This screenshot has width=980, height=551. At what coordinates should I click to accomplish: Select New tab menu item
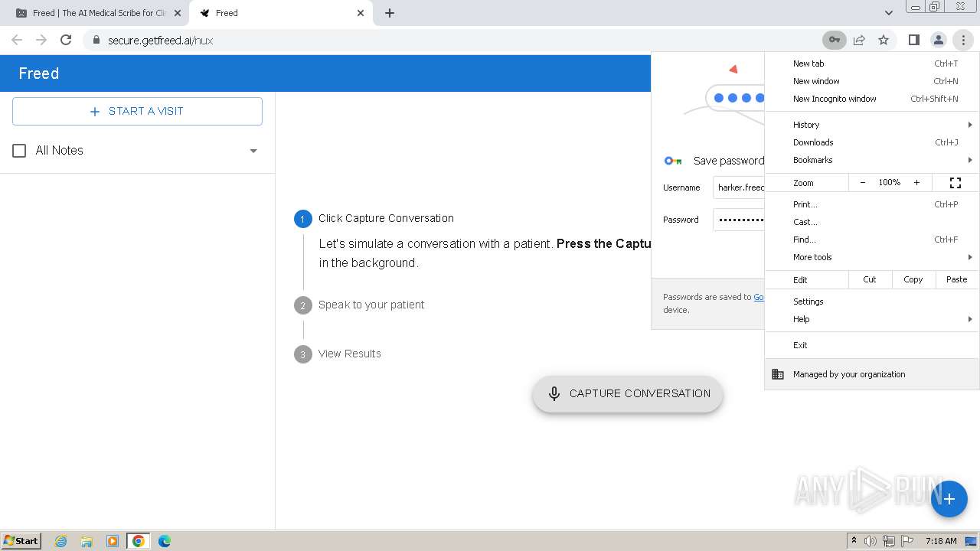pyautogui.click(x=872, y=64)
